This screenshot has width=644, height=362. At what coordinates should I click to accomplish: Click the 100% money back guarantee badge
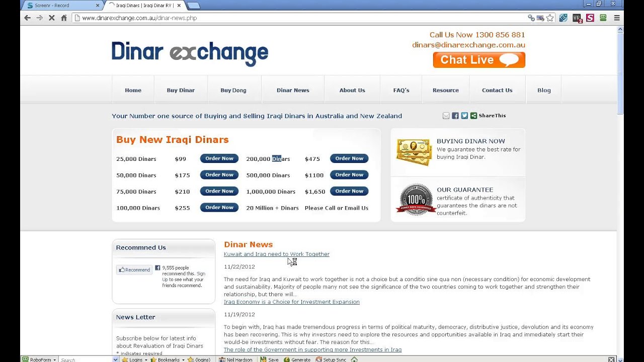pos(416,200)
